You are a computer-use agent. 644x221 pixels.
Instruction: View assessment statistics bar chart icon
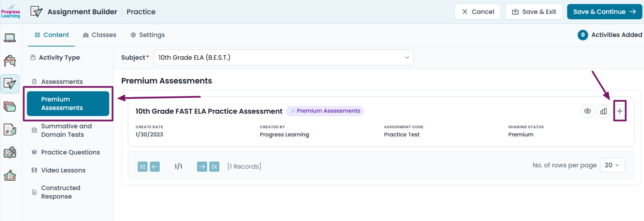tap(604, 111)
